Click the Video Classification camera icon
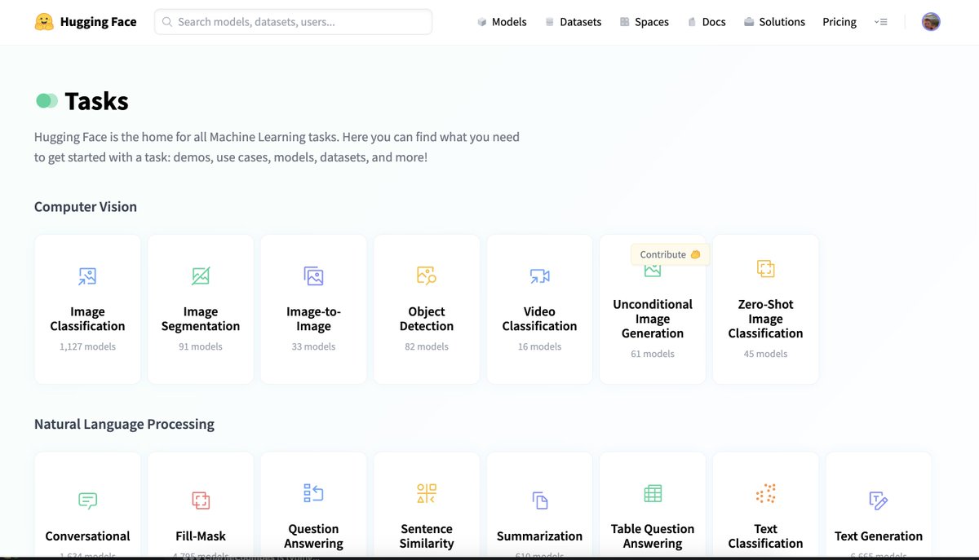979x560 pixels. click(x=539, y=276)
